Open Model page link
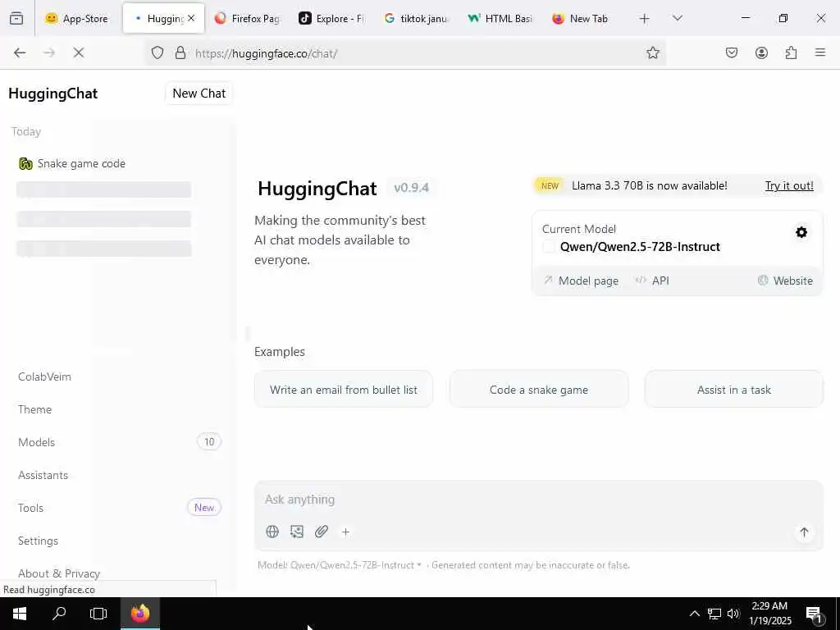840x630 pixels. pyautogui.click(x=582, y=281)
